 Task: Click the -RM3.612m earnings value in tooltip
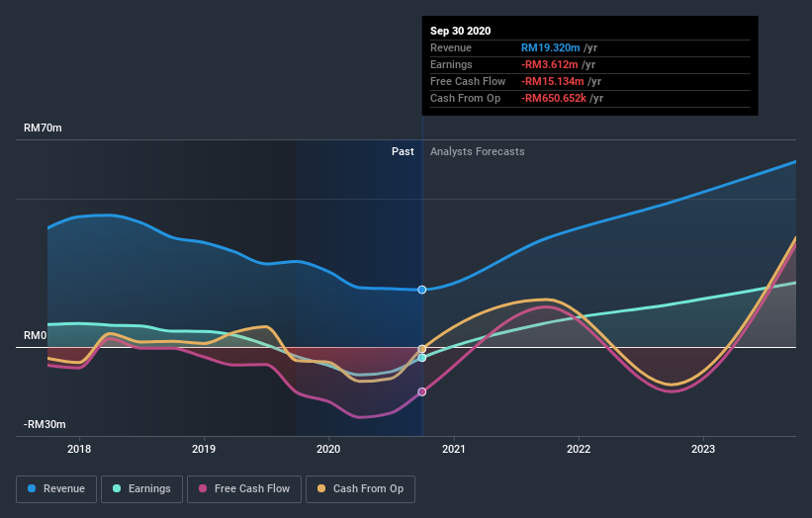(x=550, y=64)
